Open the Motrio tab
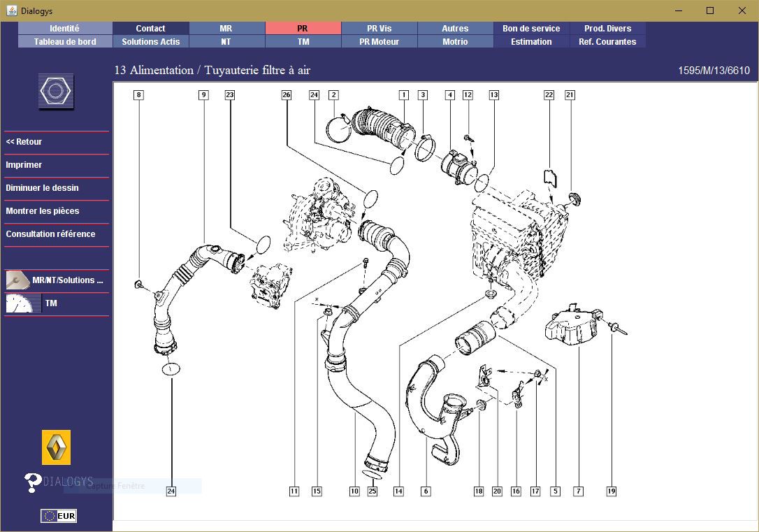Image resolution: width=759 pixels, height=532 pixels. click(x=455, y=42)
